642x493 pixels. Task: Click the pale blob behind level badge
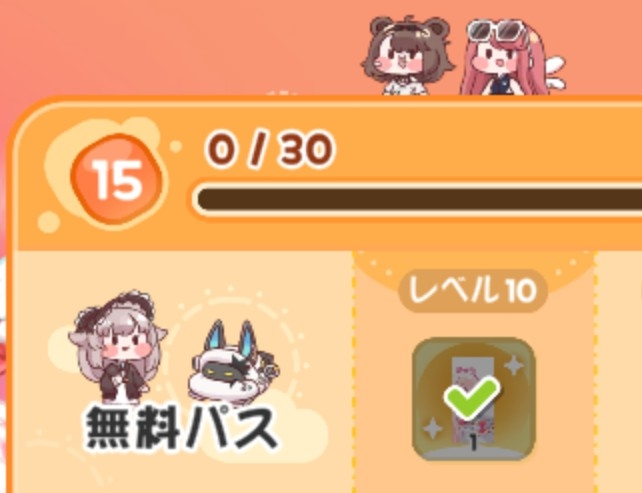pyautogui.click(x=102, y=174)
